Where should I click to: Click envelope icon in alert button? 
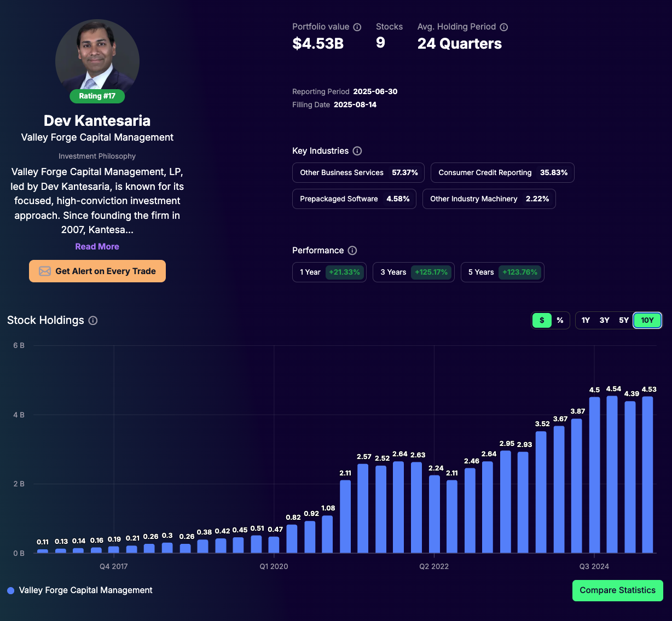(x=45, y=271)
